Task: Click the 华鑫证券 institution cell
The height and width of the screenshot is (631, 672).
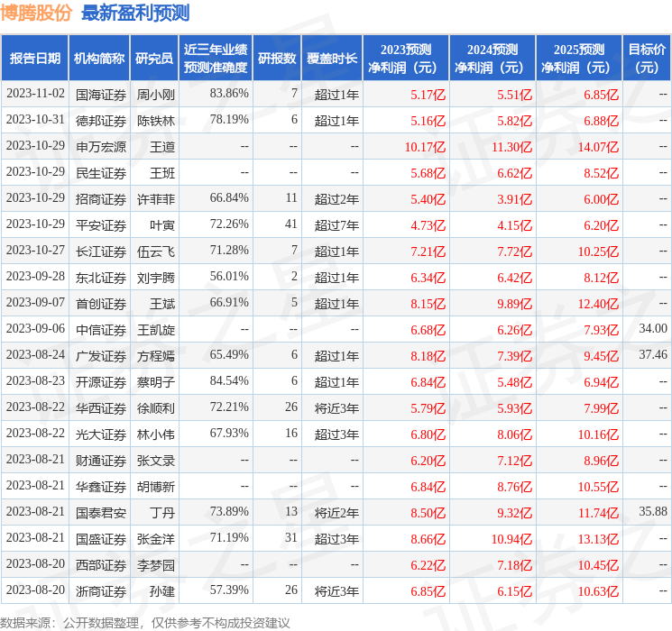Action: click(x=101, y=487)
